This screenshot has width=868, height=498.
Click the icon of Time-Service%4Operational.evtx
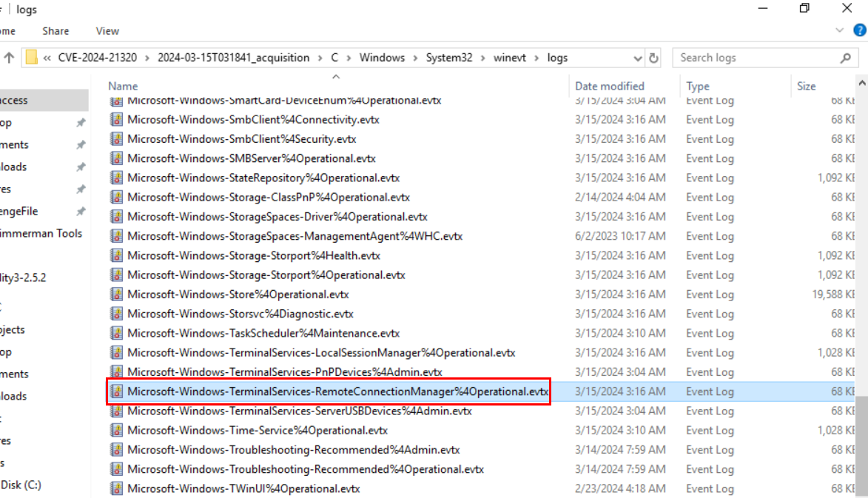pyautogui.click(x=116, y=430)
